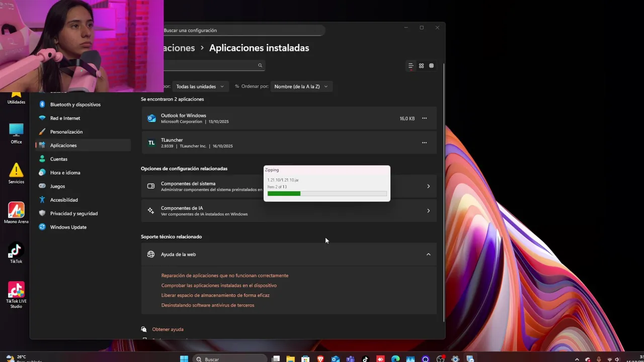Click the Obtener ayuda link

click(x=168, y=329)
